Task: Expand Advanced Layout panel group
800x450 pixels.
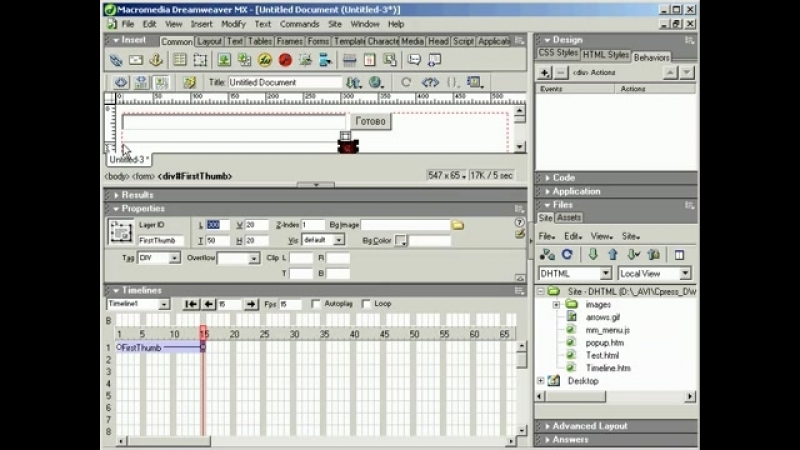Action: tap(548, 426)
